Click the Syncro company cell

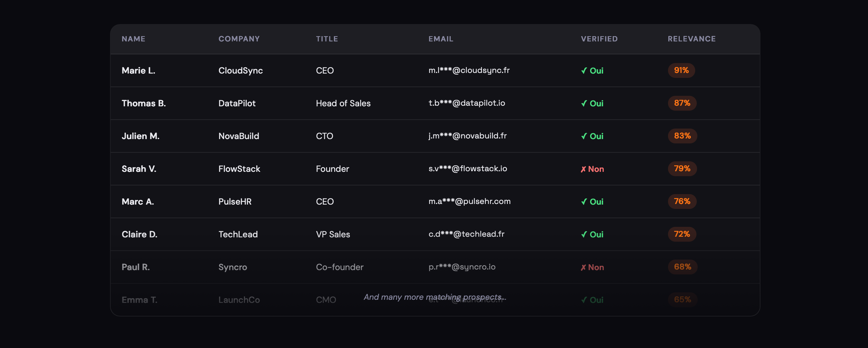click(x=232, y=267)
